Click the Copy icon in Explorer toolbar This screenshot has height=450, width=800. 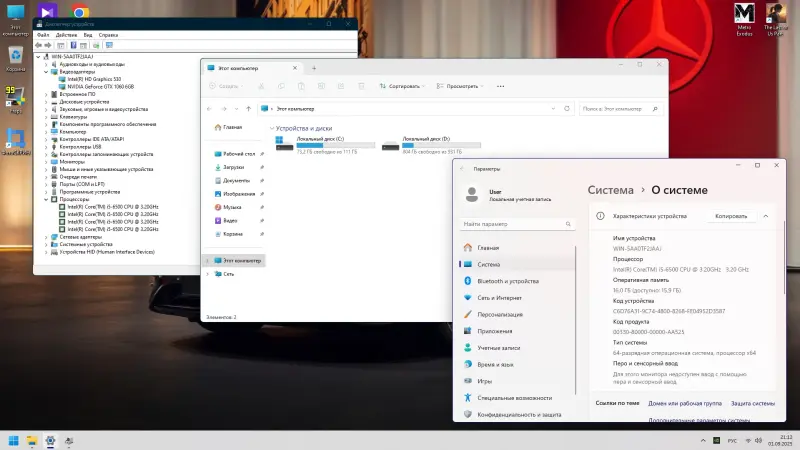tap(281, 86)
